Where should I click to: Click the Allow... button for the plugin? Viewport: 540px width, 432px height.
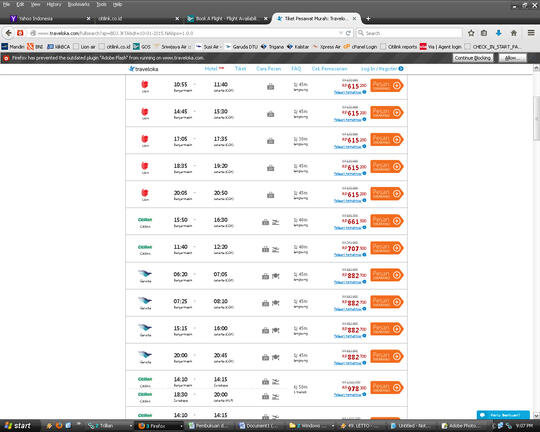pos(512,58)
